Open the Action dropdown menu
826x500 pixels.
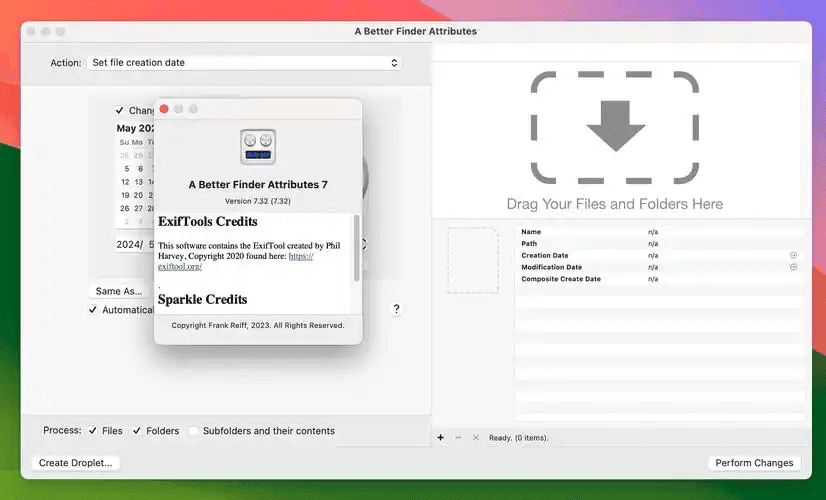[243, 62]
